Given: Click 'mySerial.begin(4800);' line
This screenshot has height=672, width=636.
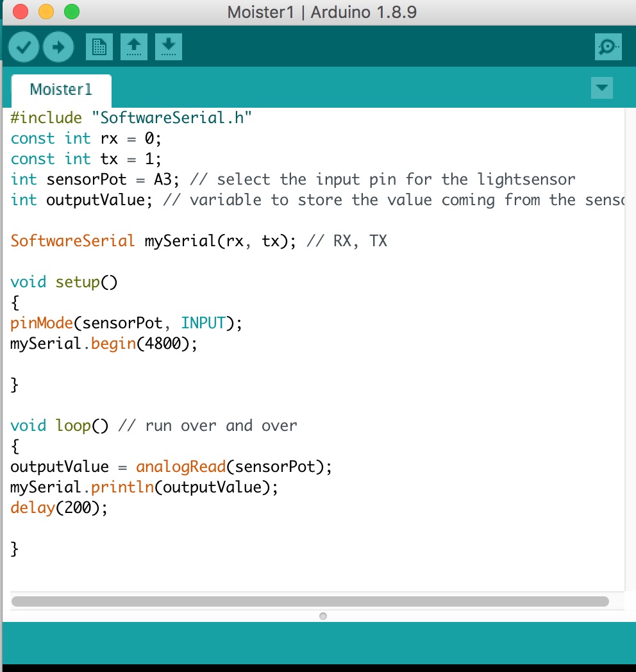Looking at the screenshot, I should (104, 344).
